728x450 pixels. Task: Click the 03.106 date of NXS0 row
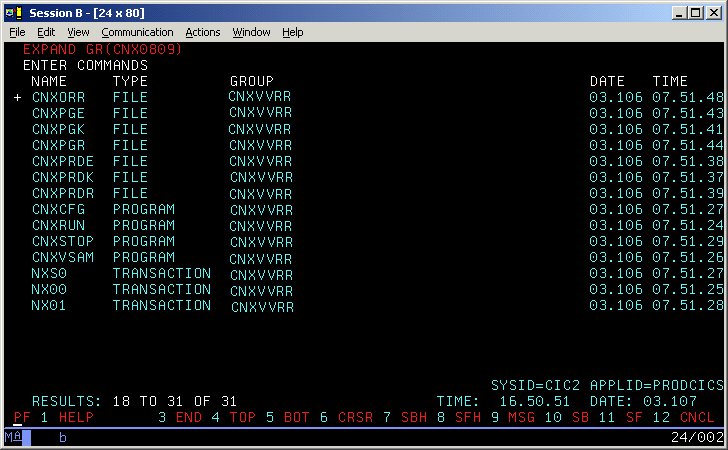pyautogui.click(x=616, y=273)
